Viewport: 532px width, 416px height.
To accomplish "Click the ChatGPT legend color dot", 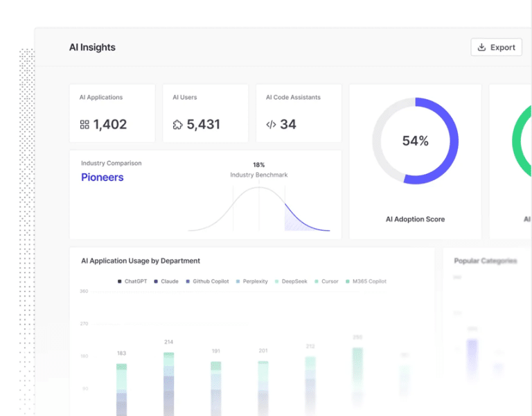I will tap(120, 281).
